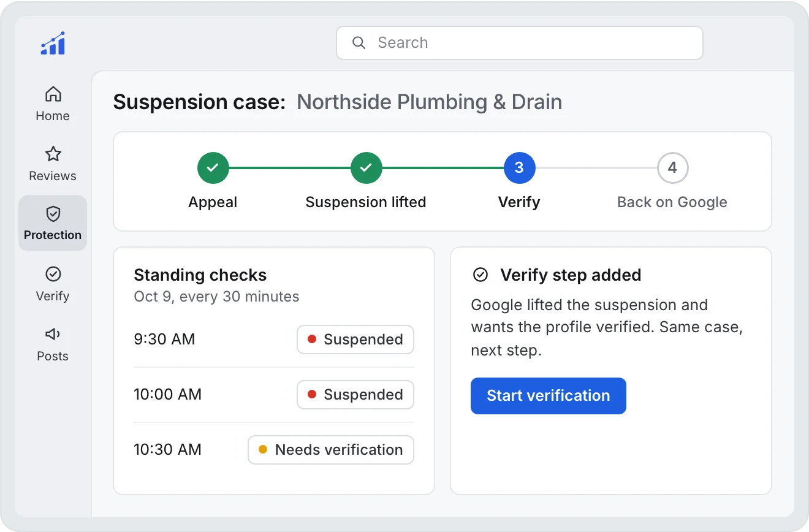Click the Search input field
Image resolution: width=809 pixels, height=532 pixels.
[x=520, y=43]
